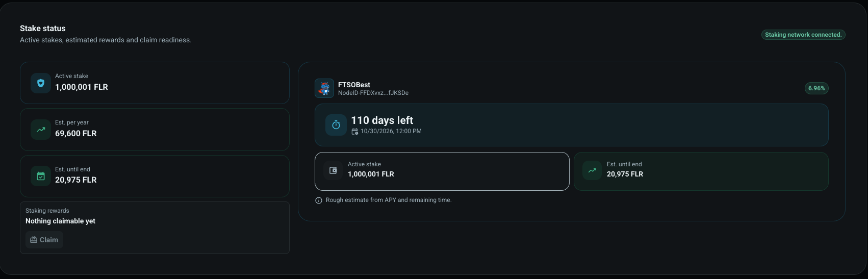
Task: Click the 110 days left heading
Action: coord(382,120)
